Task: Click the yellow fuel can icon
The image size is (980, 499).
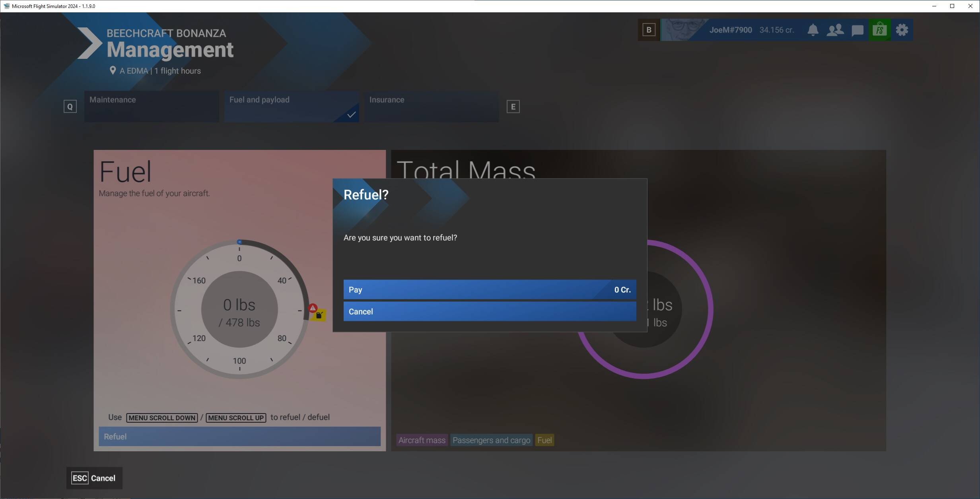Action: [x=319, y=315]
